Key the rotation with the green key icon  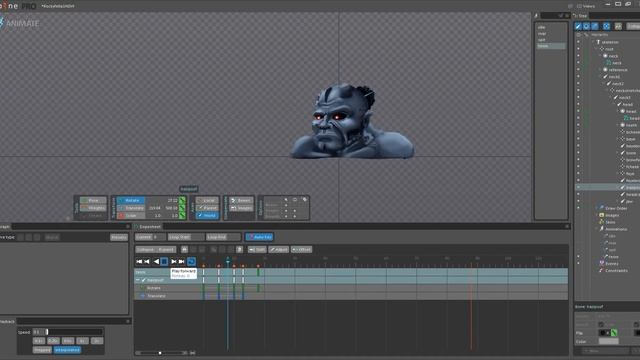click(x=182, y=200)
